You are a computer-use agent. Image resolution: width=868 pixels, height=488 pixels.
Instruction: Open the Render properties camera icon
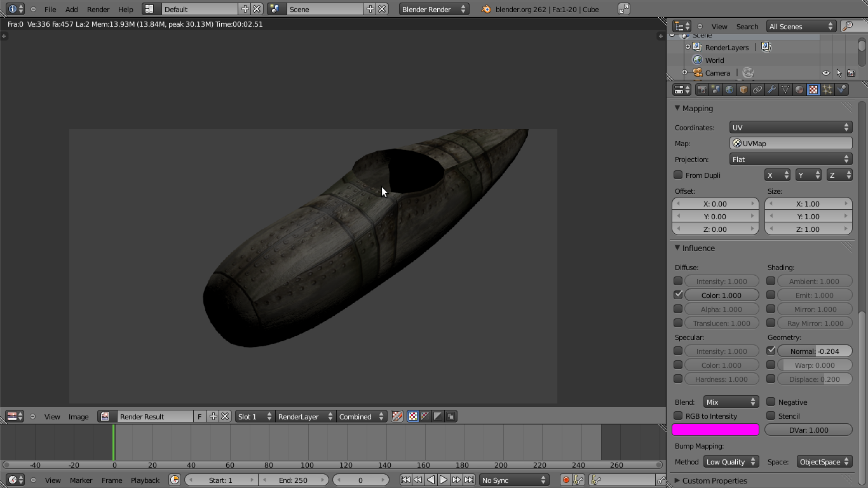(x=702, y=89)
